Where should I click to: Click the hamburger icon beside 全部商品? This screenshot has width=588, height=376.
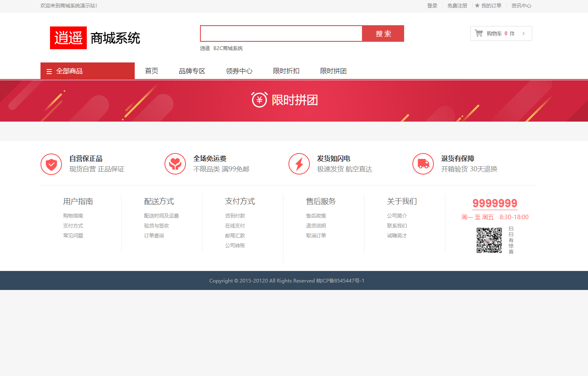tap(49, 71)
